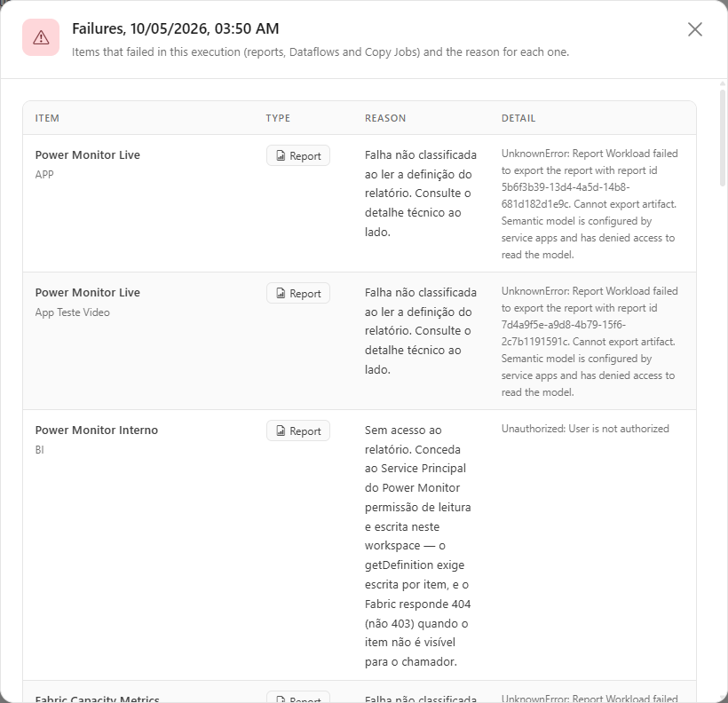Click the report icon in the Power Monitor Interno row
Image resolution: width=728 pixels, height=703 pixels.
281,430
